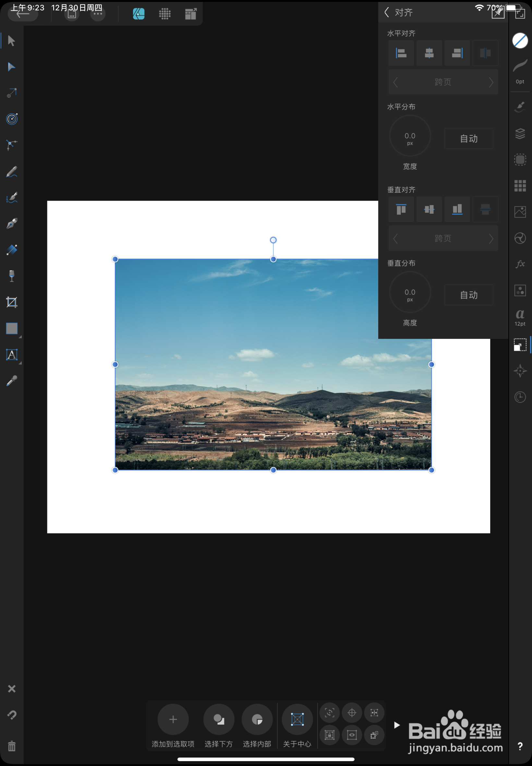The width and height of the screenshot is (532, 766).
Task: Click right chevron of horizontal 跨页 selector
Action: pos(491,82)
